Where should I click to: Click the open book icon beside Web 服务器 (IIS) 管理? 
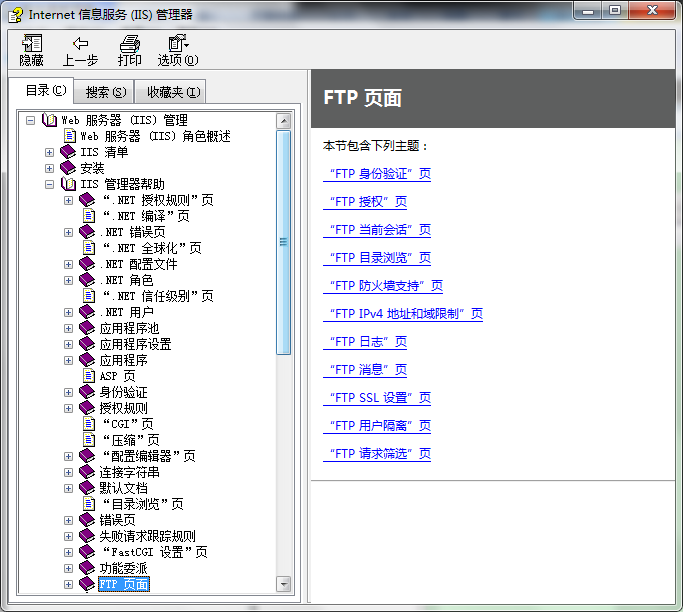(50, 120)
